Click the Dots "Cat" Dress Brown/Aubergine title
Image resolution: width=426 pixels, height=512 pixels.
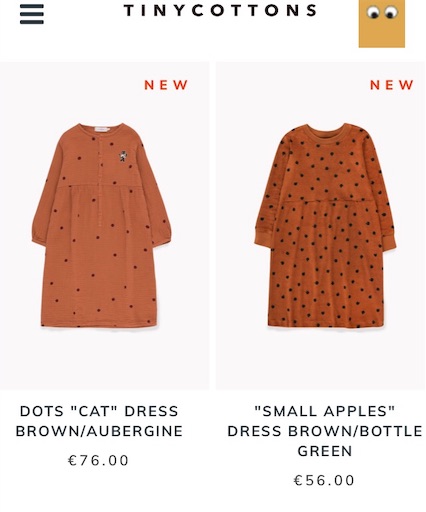point(99,421)
